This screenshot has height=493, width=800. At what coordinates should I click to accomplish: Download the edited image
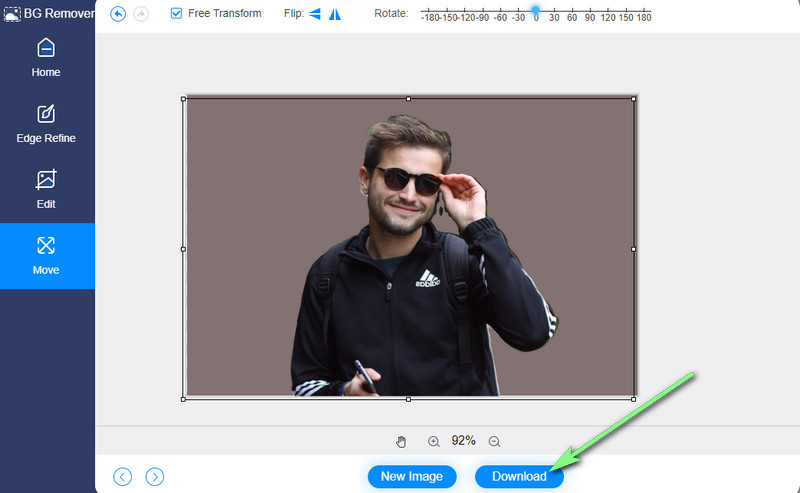tap(519, 477)
